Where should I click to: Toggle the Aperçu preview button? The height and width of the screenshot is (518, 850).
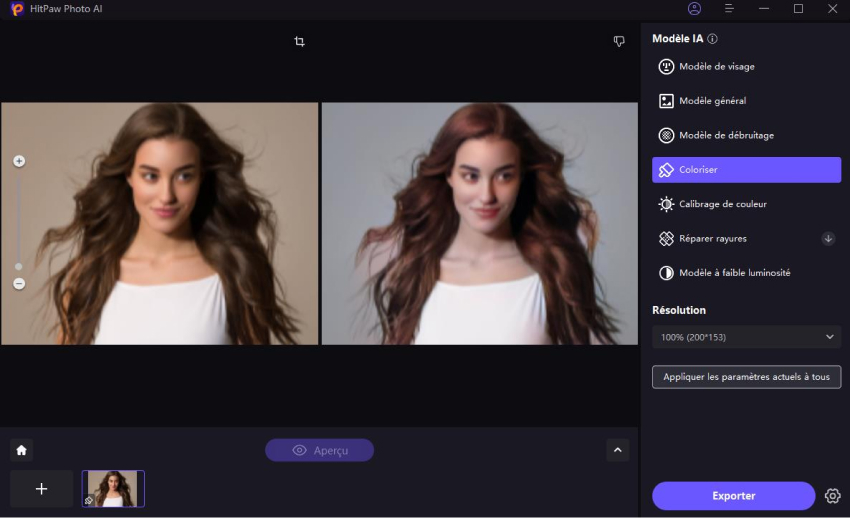click(319, 450)
